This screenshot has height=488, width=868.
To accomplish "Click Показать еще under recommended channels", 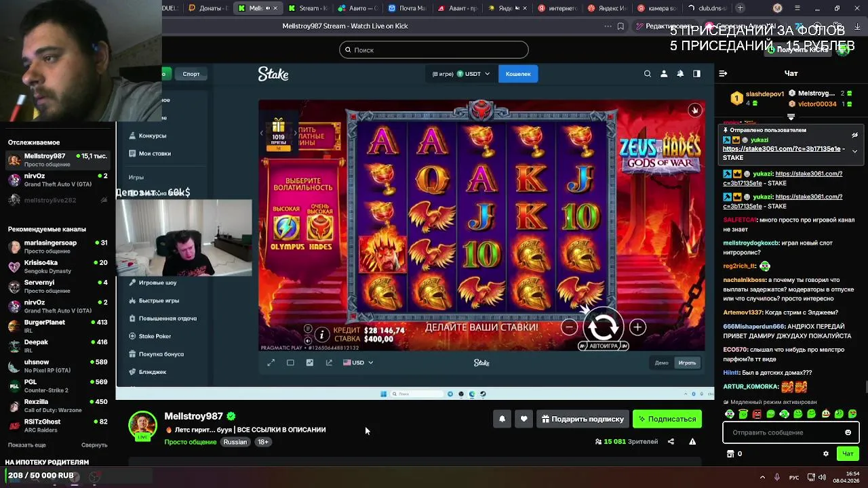I will point(27,445).
